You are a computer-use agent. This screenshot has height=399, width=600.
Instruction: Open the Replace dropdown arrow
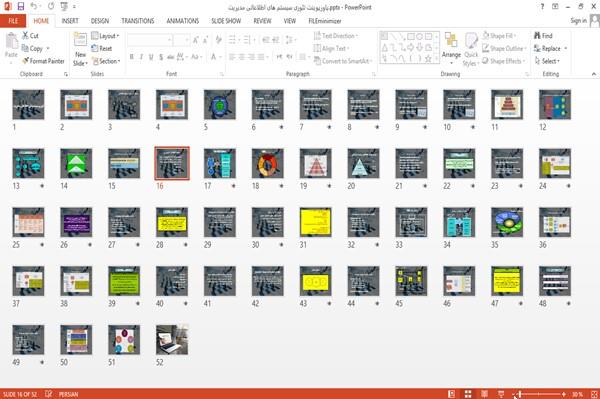[566, 49]
